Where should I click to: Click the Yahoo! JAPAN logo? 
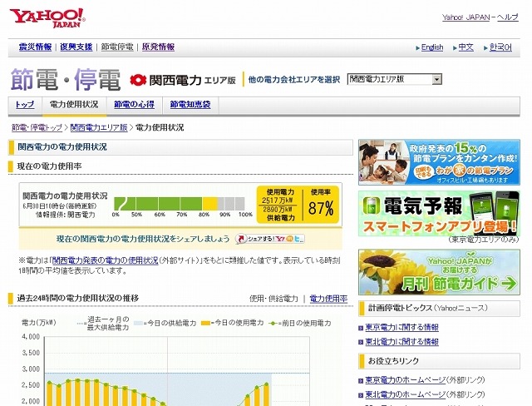click(47, 18)
